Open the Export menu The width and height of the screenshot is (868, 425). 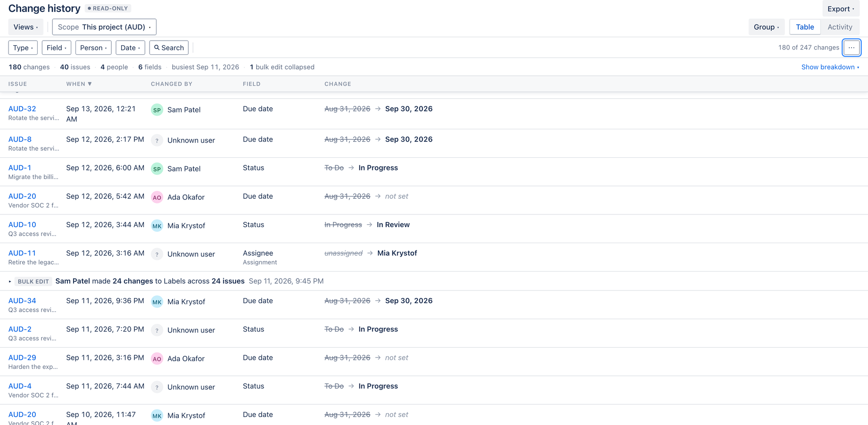(x=841, y=8)
